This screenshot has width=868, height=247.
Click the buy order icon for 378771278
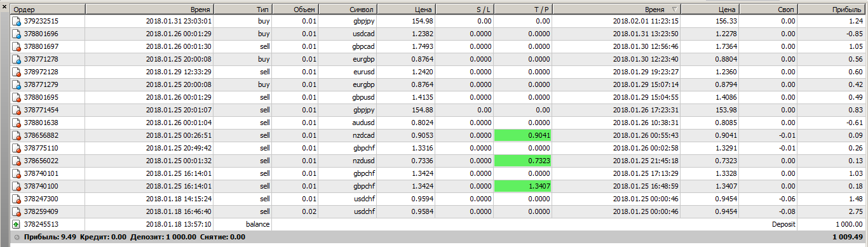[17, 59]
